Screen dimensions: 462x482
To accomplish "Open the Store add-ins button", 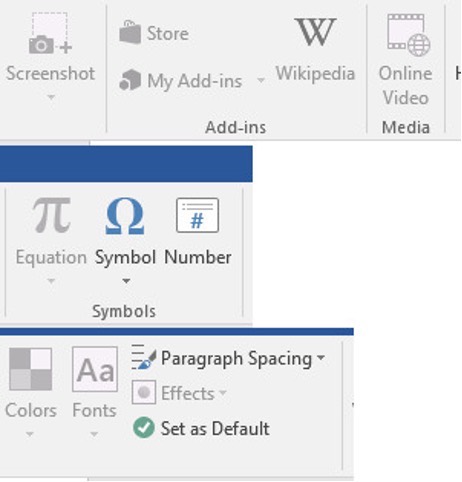I will [x=154, y=33].
